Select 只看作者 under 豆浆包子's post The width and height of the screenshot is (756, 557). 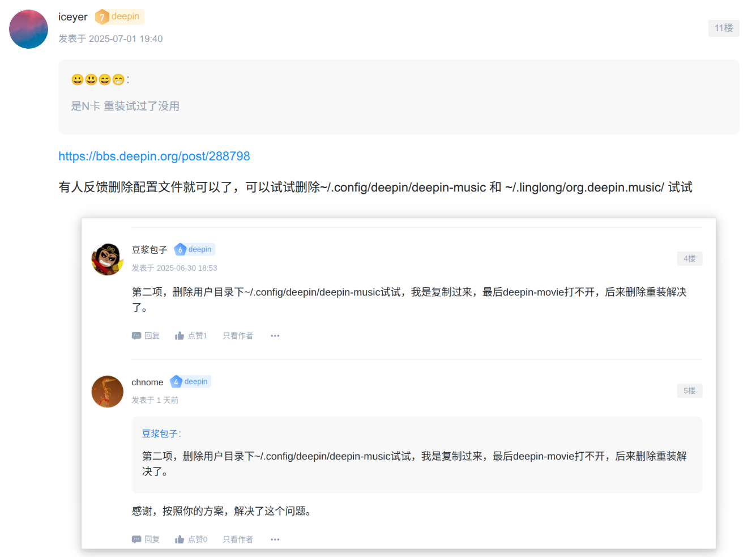click(x=238, y=336)
